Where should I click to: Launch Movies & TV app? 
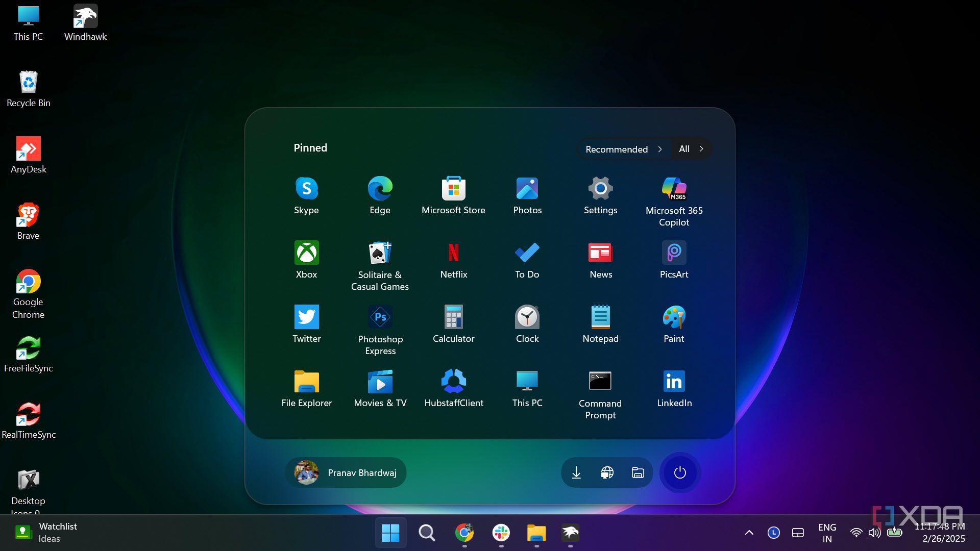[x=380, y=389]
